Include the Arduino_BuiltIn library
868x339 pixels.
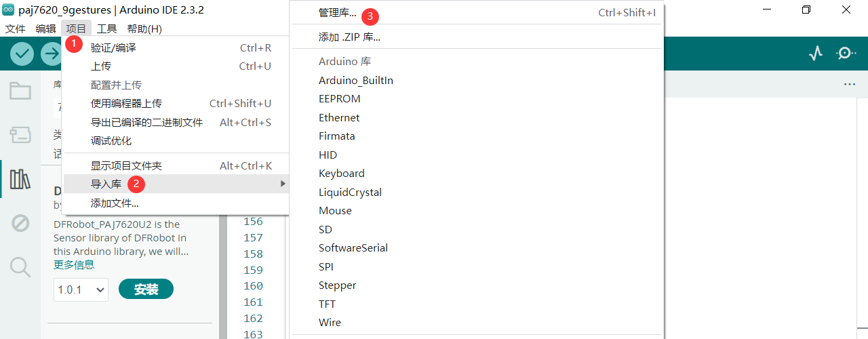point(477,80)
